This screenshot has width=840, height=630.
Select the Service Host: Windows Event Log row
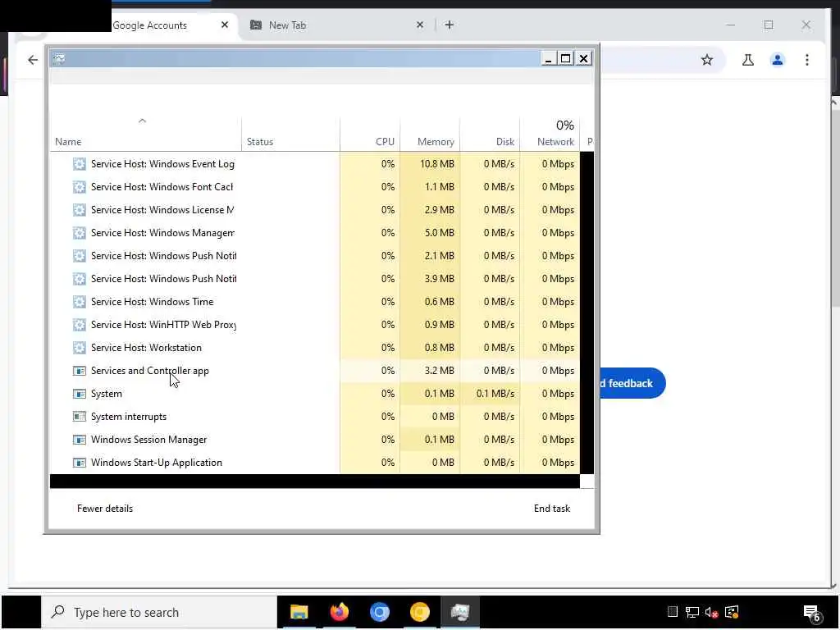(x=315, y=164)
